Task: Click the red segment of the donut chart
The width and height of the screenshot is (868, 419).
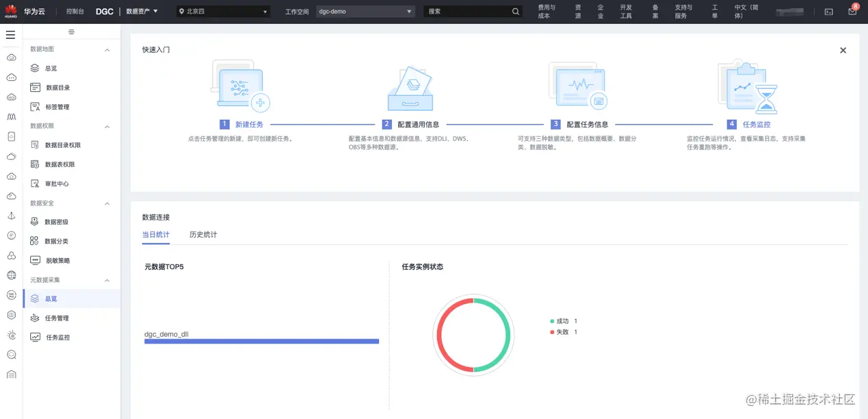Action: (x=439, y=335)
